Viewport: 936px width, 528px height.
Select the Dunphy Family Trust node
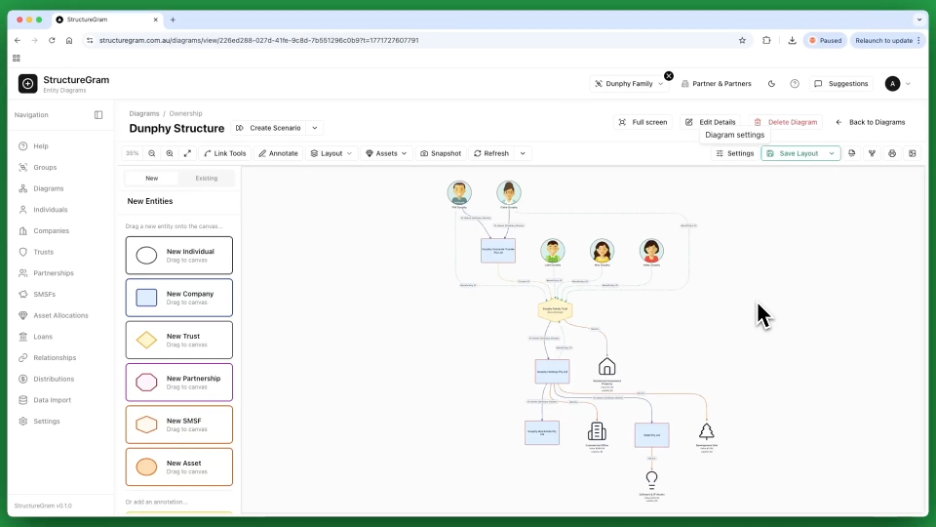tap(555, 310)
